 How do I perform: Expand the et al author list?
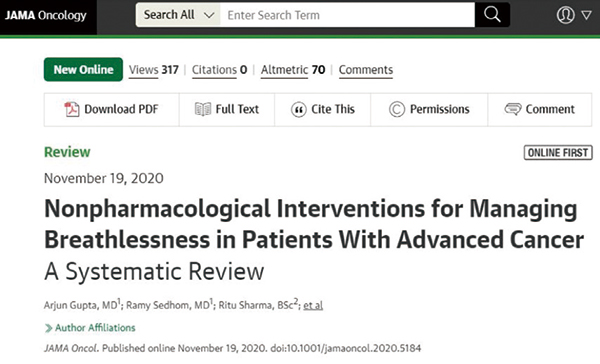[x=313, y=305]
